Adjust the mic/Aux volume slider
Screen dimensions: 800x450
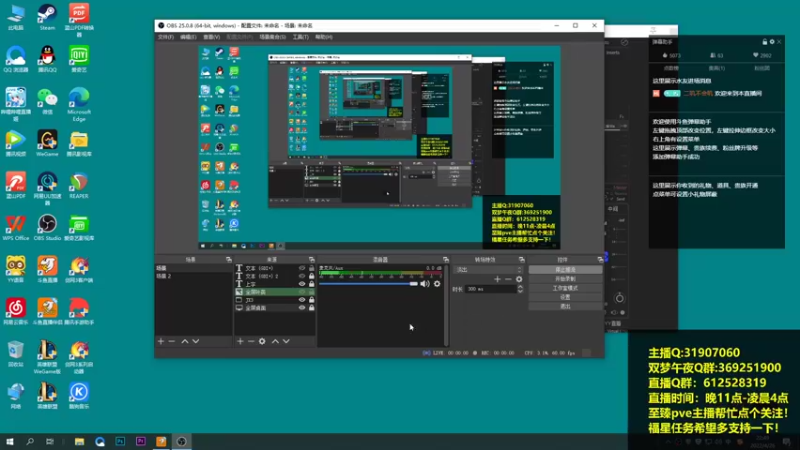tap(368, 284)
